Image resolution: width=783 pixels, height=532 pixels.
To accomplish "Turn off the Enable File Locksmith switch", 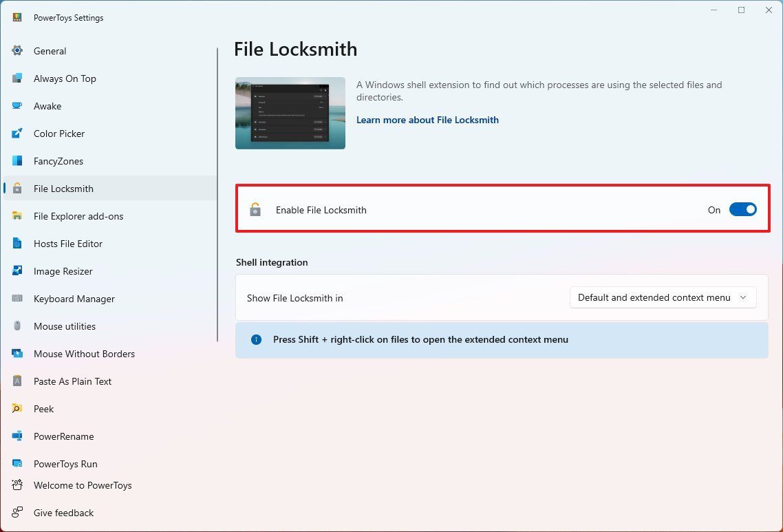I will pyautogui.click(x=742, y=209).
